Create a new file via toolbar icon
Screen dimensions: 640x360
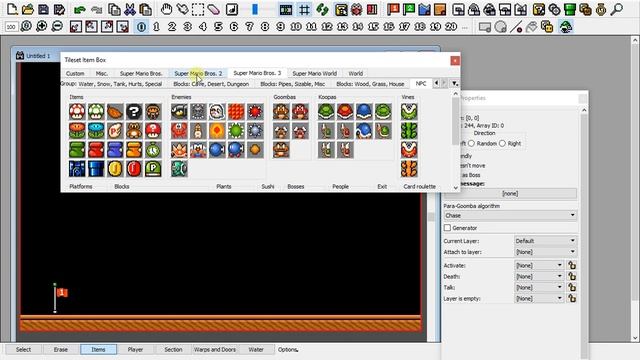pyautogui.click(x=12, y=9)
